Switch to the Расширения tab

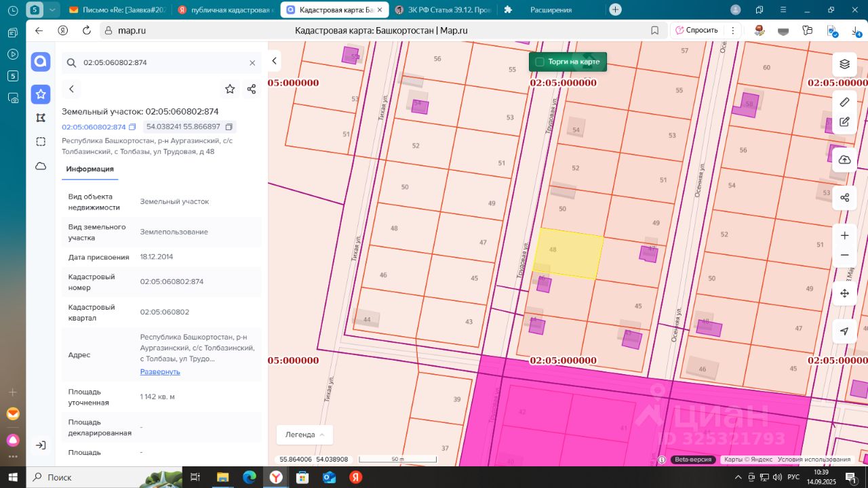(550, 10)
